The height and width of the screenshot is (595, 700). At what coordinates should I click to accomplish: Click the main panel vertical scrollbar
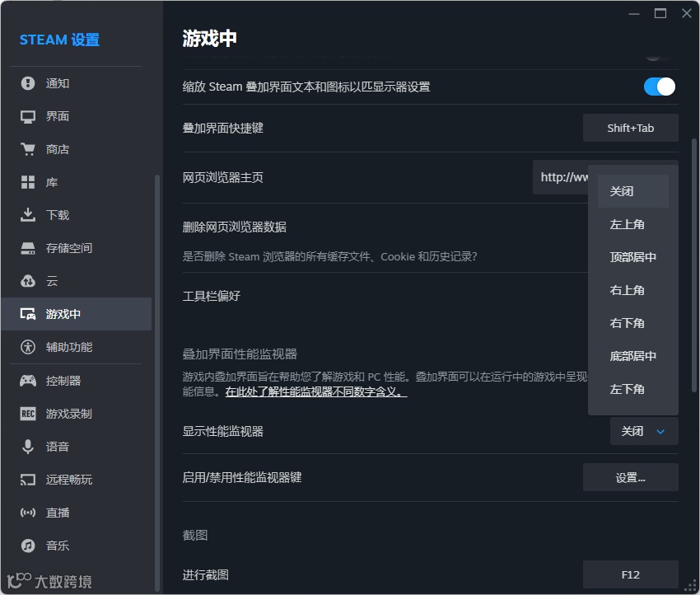click(694, 266)
